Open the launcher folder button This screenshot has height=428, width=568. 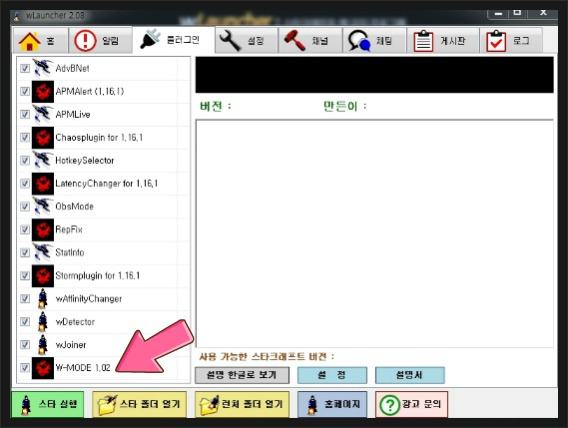click(x=242, y=404)
